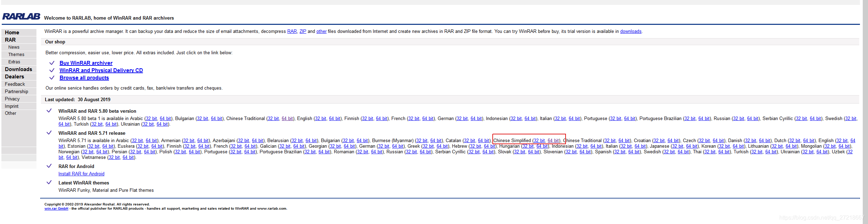Open WinRAR and Physical Delivery CD link
868x224 pixels.
click(x=101, y=70)
